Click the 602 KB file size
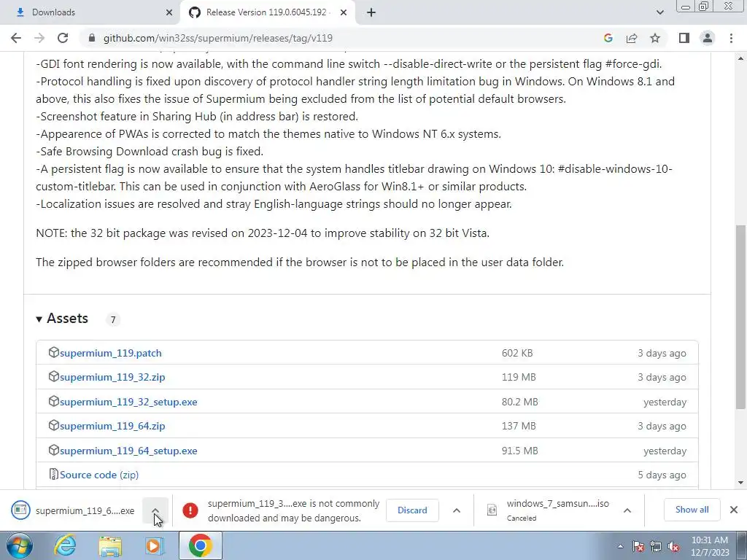Screen dimensions: 747x560 pyautogui.click(x=517, y=354)
